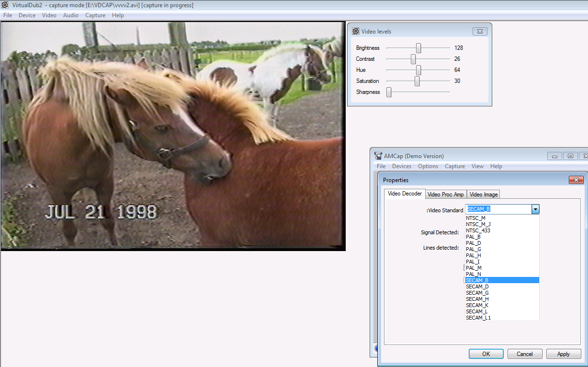Switch to the Video Proc Amp tab
Viewport: 588px width, 367px height.
[x=445, y=194]
